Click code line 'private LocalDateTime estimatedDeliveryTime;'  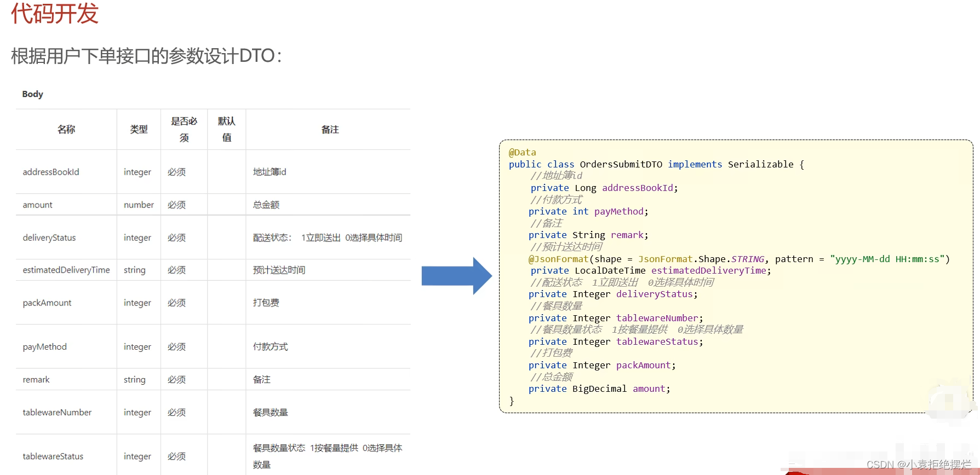click(x=651, y=270)
